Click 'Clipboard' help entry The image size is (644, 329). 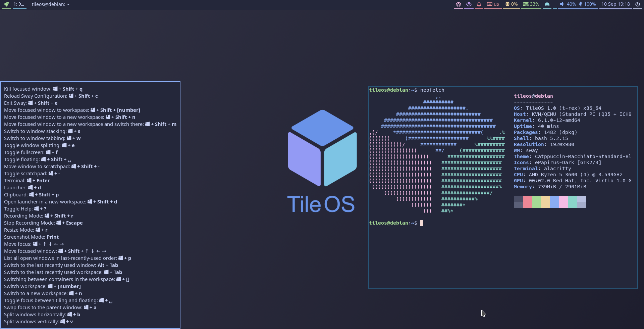pos(32,195)
